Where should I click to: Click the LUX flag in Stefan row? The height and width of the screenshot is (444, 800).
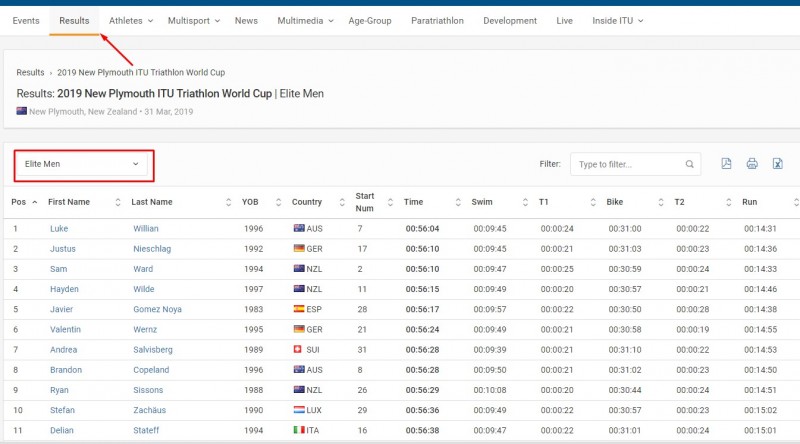pyautogui.click(x=299, y=409)
